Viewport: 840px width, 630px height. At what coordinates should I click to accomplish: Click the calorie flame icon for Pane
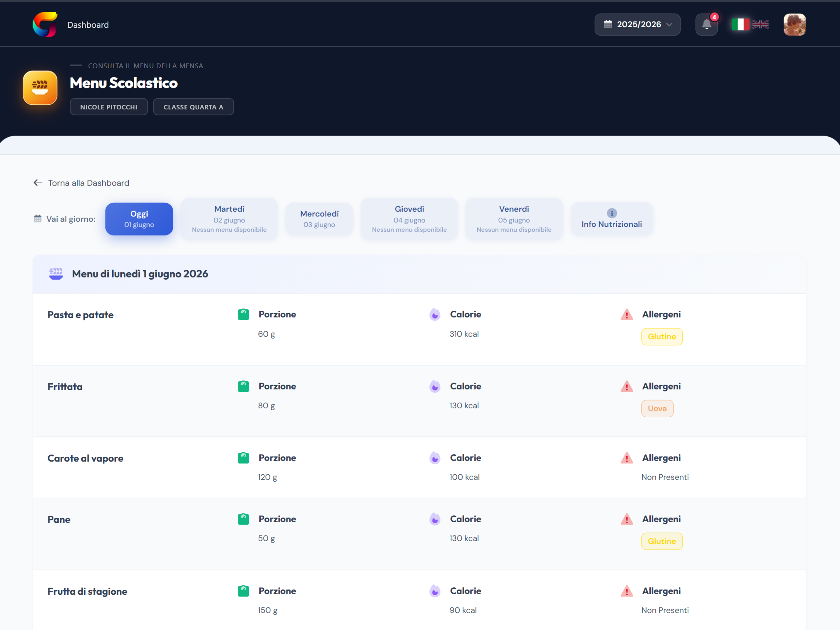(x=435, y=519)
